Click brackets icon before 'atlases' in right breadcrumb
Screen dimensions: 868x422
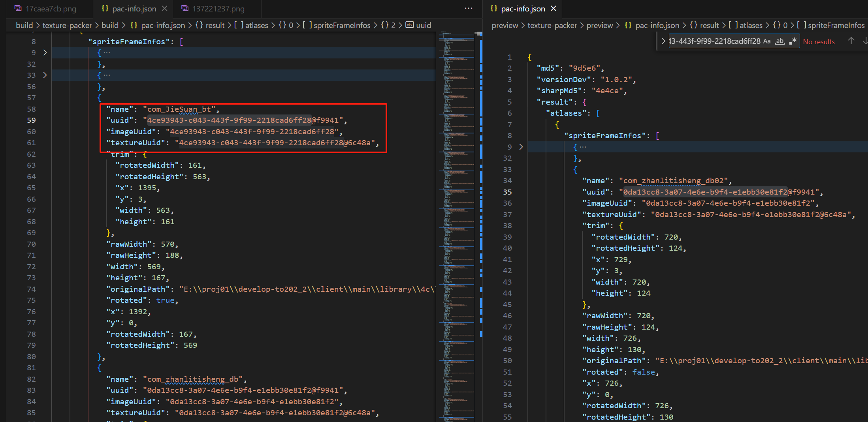tap(733, 25)
